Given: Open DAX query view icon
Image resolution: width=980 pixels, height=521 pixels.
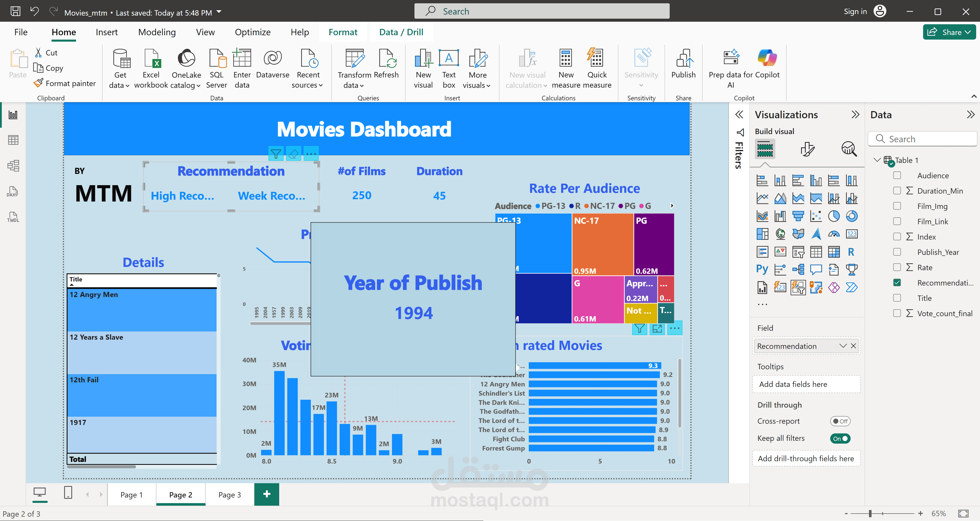Looking at the screenshot, I should tap(13, 191).
